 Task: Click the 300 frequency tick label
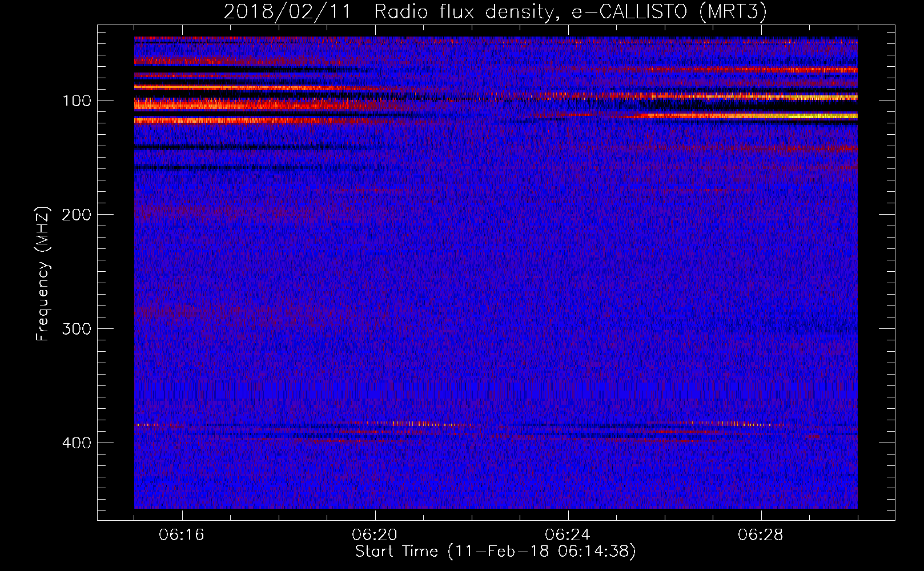[x=76, y=329]
